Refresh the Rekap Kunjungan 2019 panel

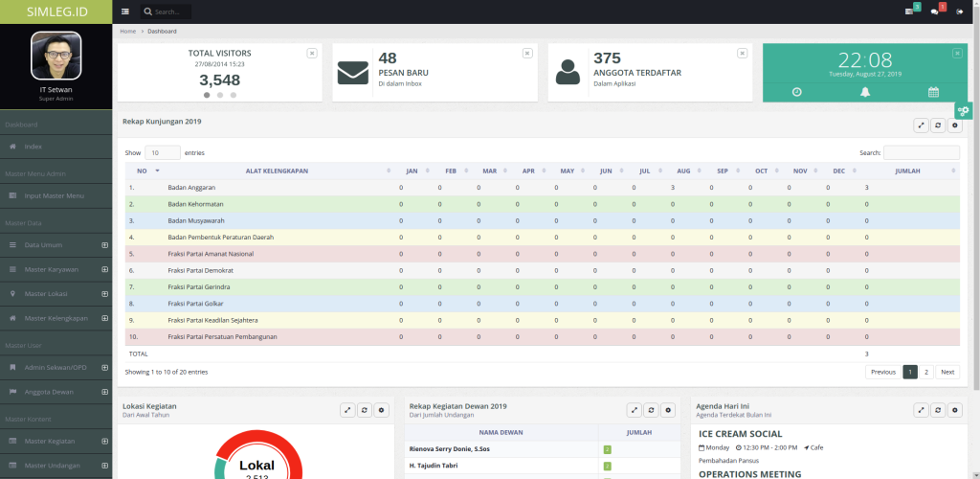click(938, 125)
